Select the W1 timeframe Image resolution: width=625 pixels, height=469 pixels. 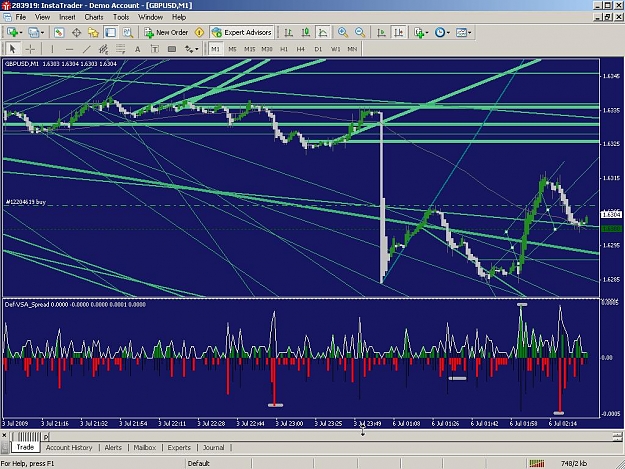tap(336, 49)
